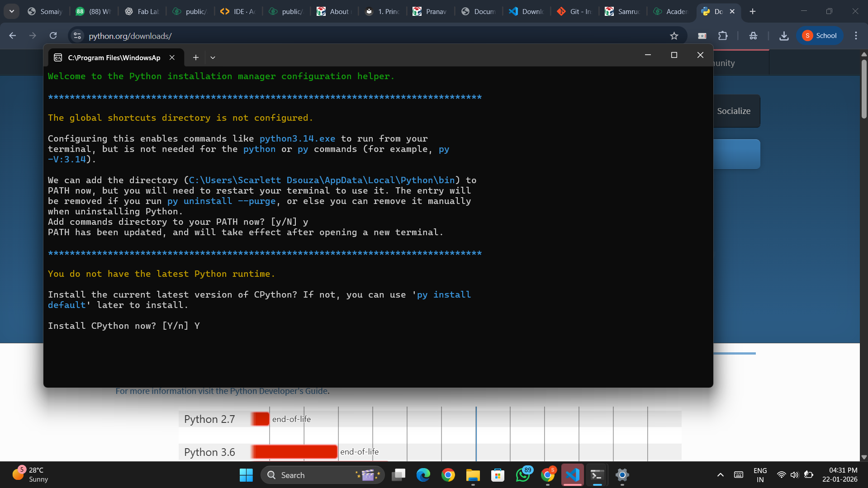Switch to the About Chrome tab
The image size is (868, 488).
pyautogui.click(x=334, y=11)
